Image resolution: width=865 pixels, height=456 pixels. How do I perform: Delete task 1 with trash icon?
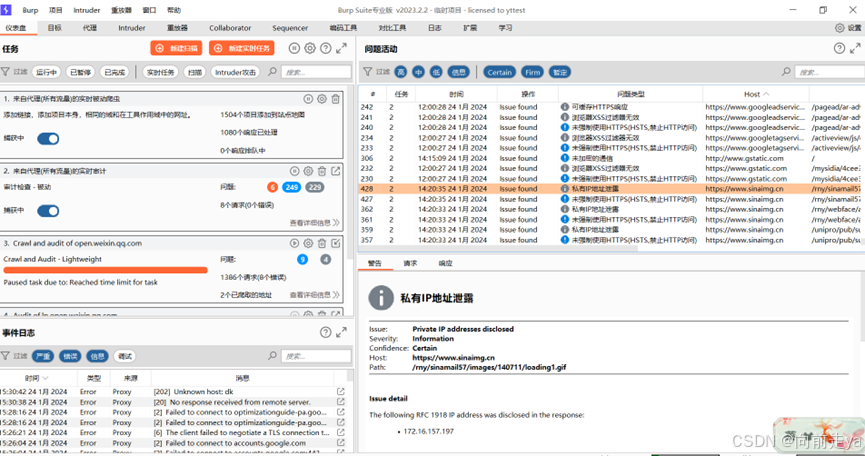335,99
